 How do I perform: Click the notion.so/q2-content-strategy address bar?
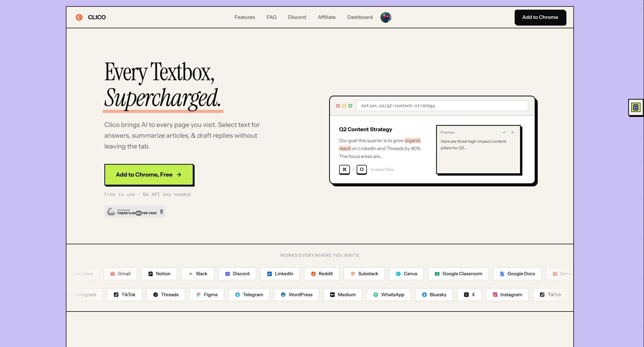click(x=442, y=106)
